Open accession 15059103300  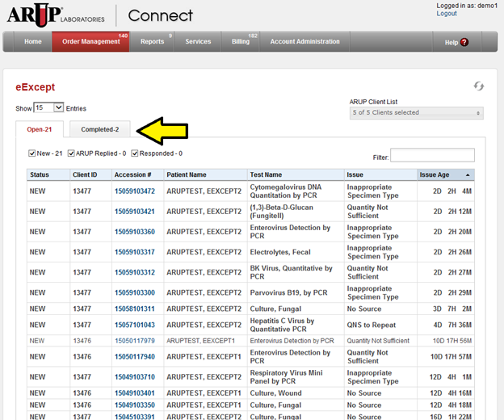click(x=135, y=292)
